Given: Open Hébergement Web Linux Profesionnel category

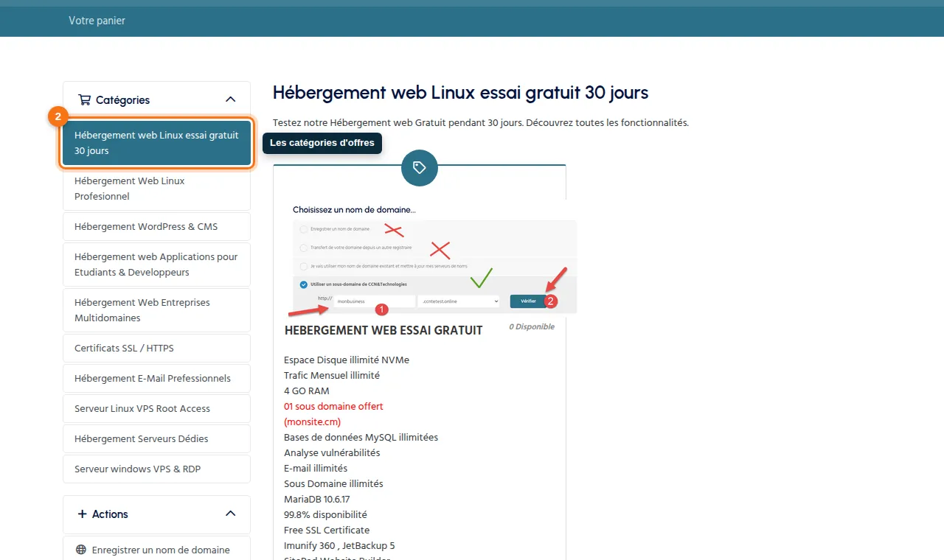Looking at the screenshot, I should [156, 189].
